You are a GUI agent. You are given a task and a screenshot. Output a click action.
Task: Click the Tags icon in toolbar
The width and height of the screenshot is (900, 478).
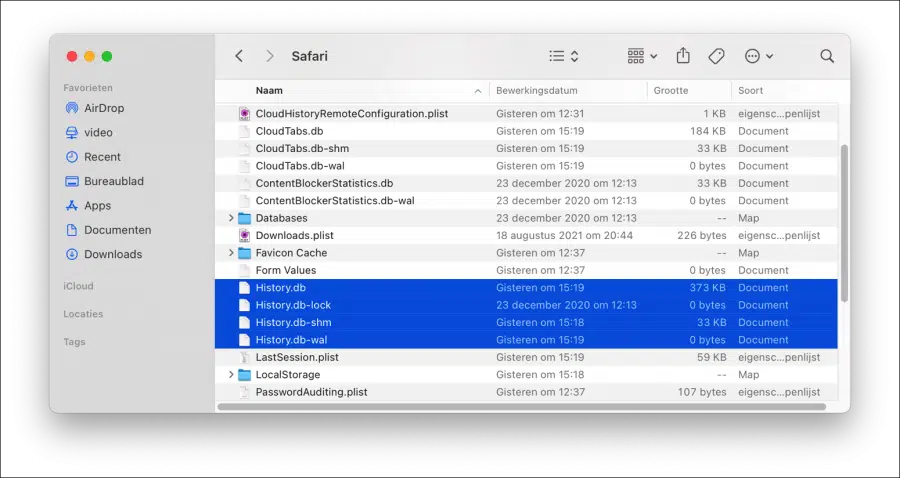tap(716, 56)
